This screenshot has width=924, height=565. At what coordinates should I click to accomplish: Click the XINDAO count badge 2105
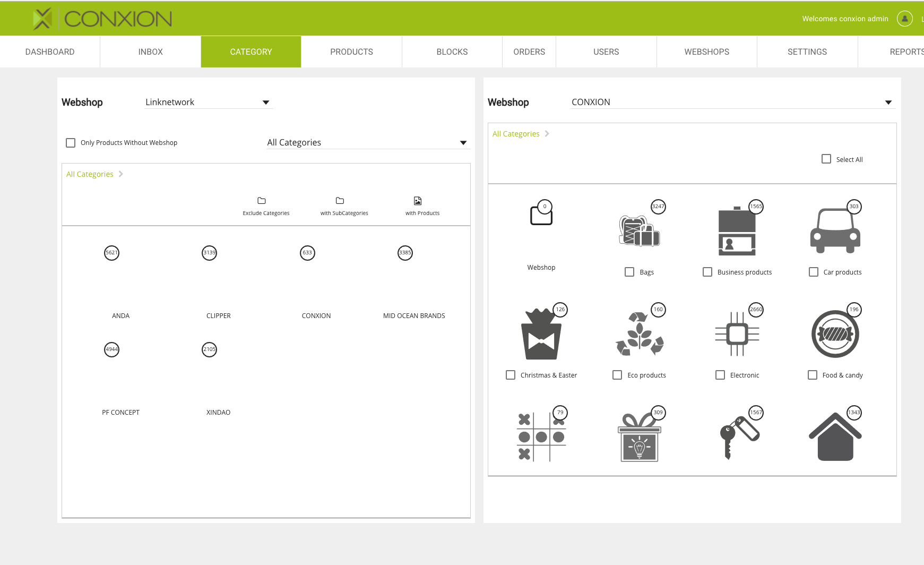[x=210, y=349]
